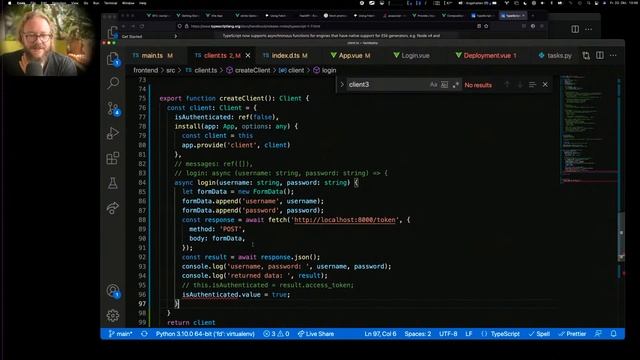Click the Prettier status bar item
Viewport: 640px width, 360px height.
click(572, 334)
